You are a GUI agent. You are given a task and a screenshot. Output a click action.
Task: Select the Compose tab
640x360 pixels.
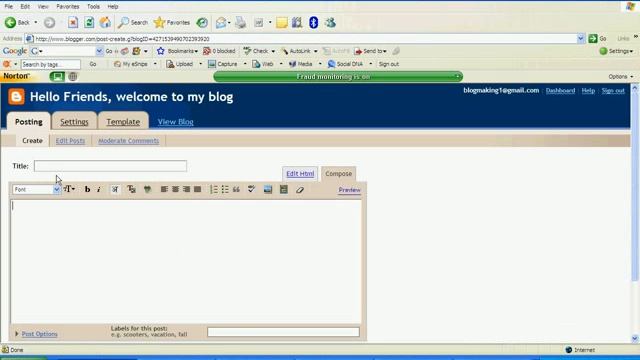pos(338,174)
